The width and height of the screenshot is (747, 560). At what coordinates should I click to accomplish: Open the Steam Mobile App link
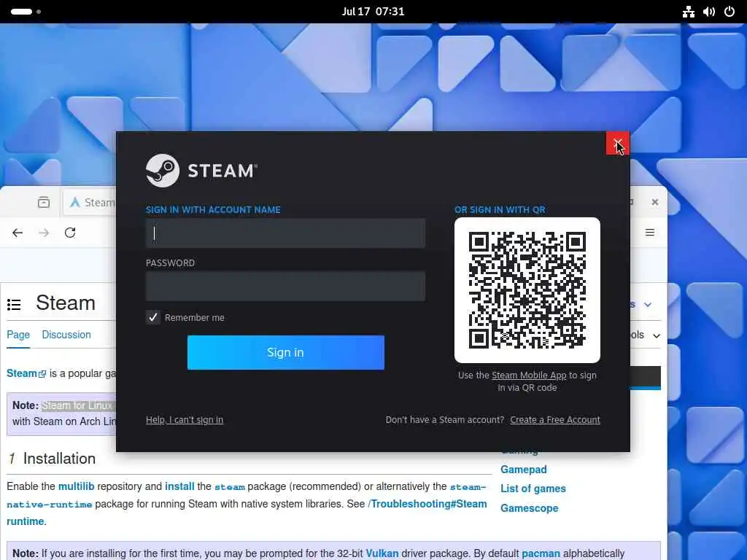click(529, 376)
